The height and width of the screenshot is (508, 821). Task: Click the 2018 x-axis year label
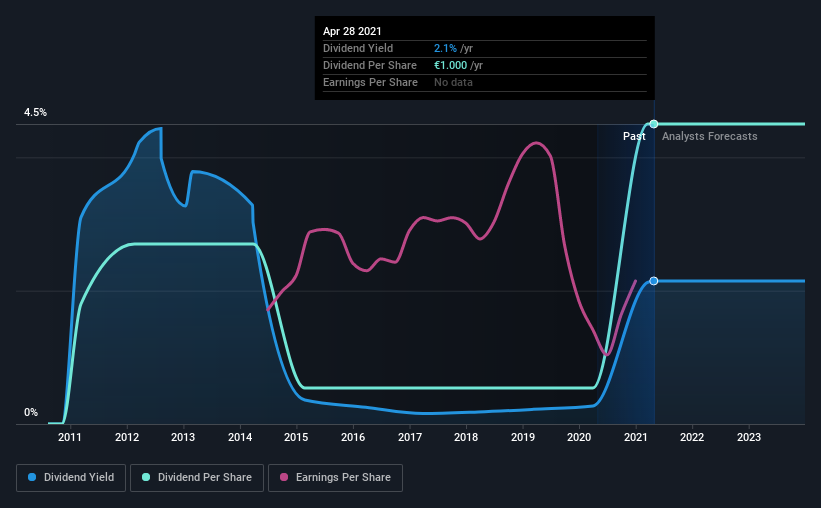466,437
